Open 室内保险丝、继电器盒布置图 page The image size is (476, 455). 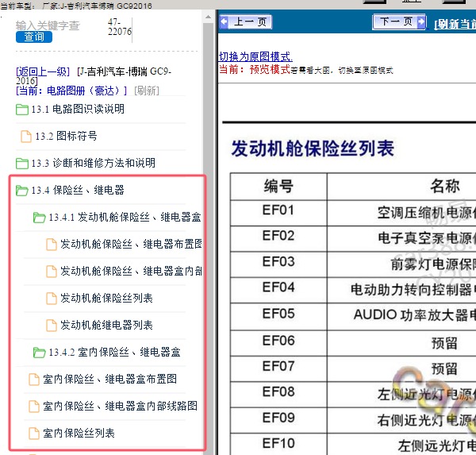tap(110, 379)
